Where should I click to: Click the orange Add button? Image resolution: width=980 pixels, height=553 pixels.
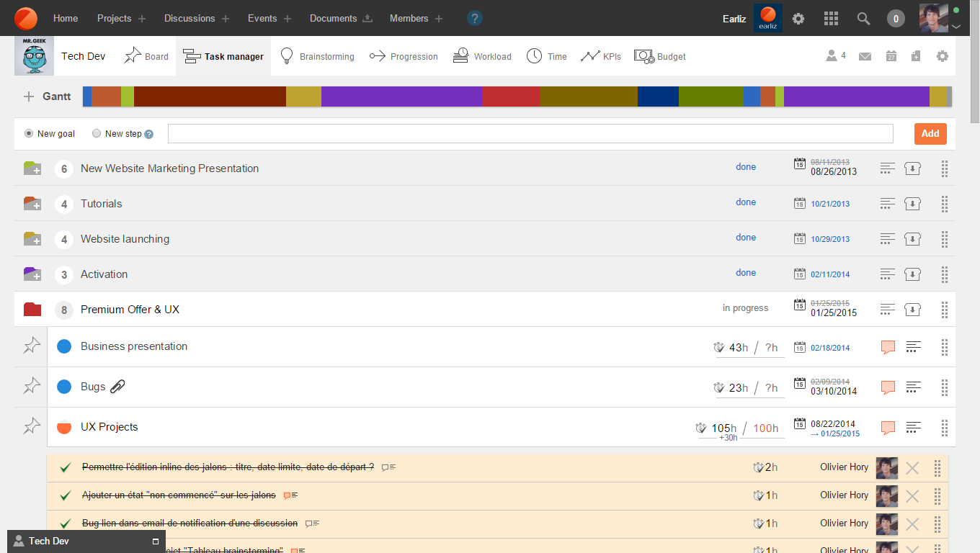[x=930, y=134]
